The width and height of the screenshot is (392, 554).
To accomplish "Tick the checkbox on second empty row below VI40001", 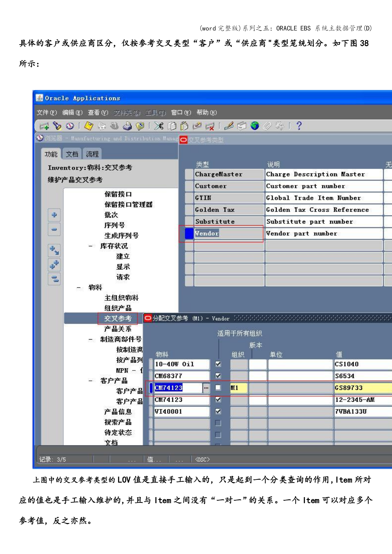I will (218, 435).
